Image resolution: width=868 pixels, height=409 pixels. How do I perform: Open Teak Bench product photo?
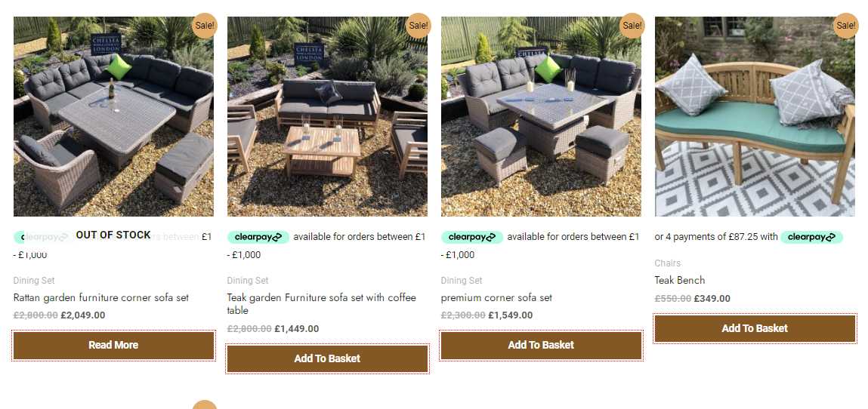pos(755,116)
